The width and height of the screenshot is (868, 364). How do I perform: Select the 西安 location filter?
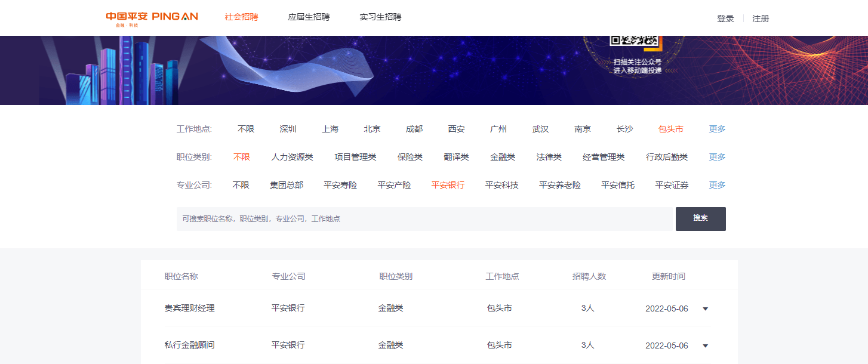[457, 129]
